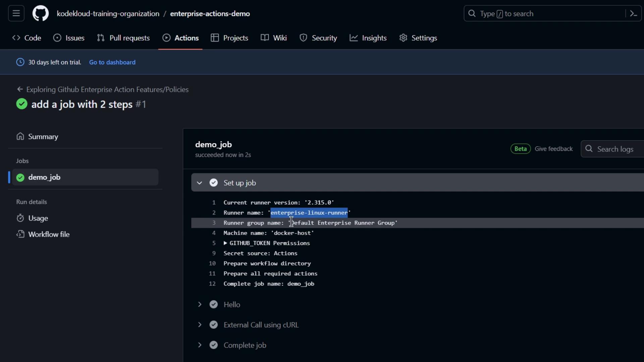Click the back arrow to workflow runs
This screenshot has height=362, width=644.
click(20, 89)
